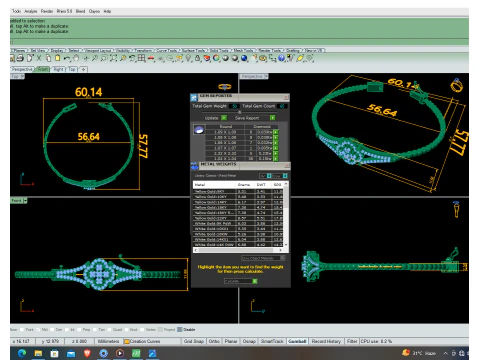Open File Explorer from the taskbar
The width and height of the screenshot is (480, 360).
tap(38, 353)
